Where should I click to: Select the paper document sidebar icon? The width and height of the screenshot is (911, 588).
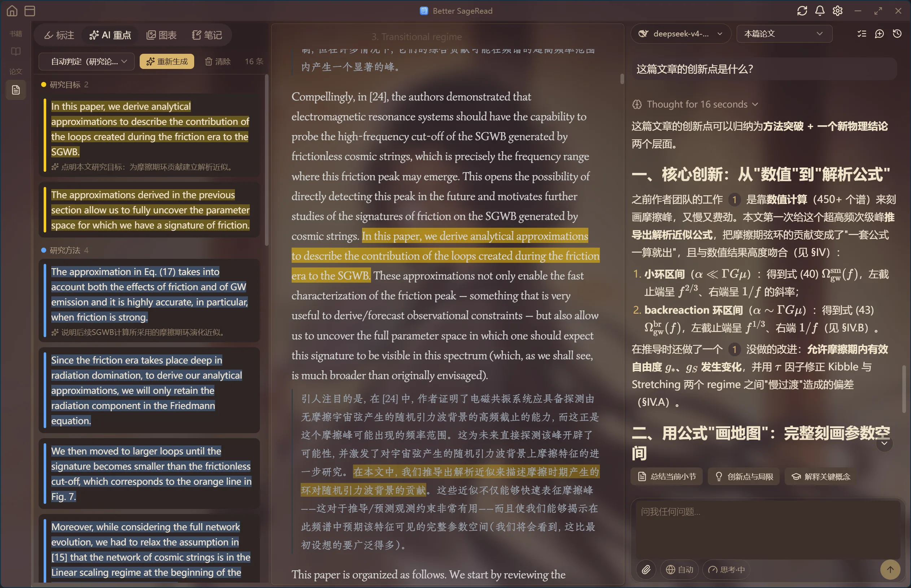point(16,90)
